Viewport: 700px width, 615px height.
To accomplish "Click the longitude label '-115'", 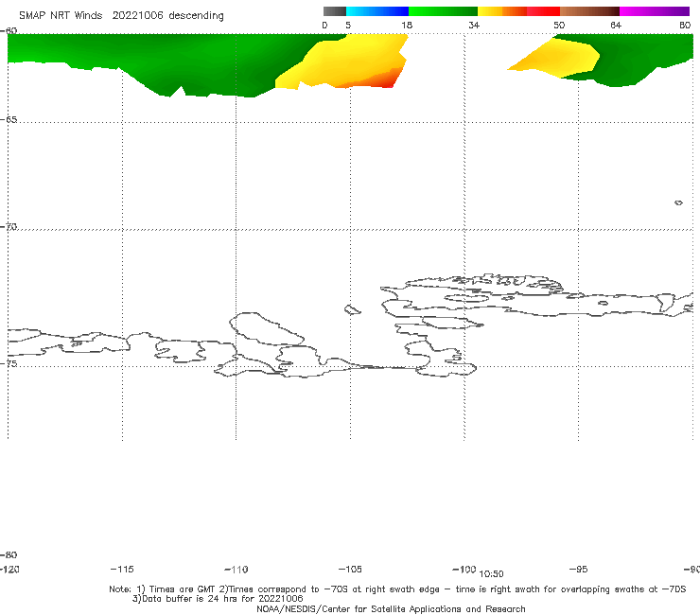I will (x=122, y=569).
